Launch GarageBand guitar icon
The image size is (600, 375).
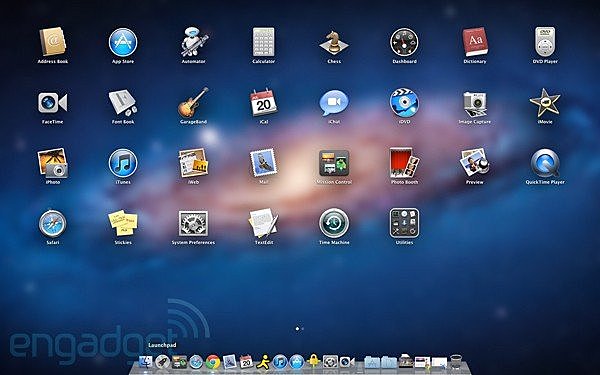[194, 103]
